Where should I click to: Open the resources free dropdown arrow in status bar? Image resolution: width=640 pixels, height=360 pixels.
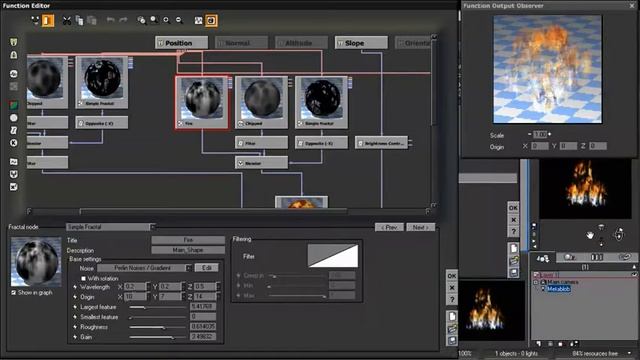(629, 353)
